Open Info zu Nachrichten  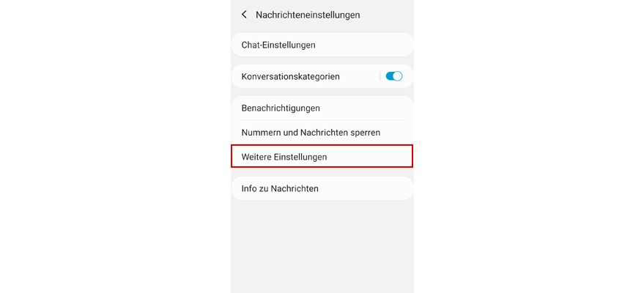click(x=322, y=189)
